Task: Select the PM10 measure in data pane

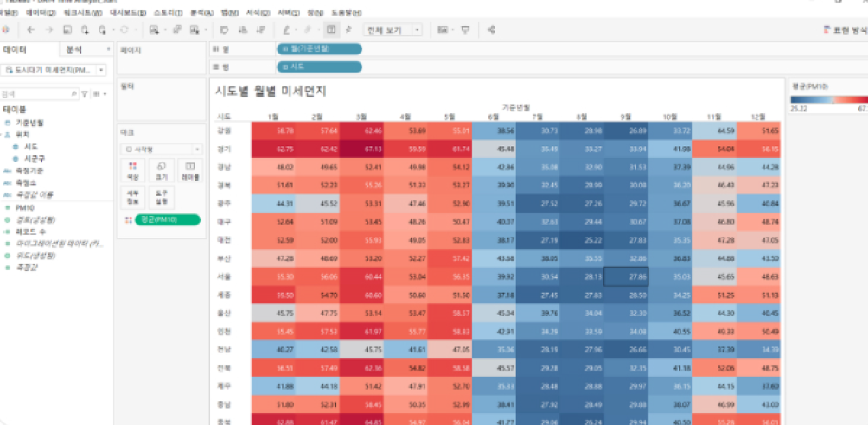Action: (x=27, y=207)
